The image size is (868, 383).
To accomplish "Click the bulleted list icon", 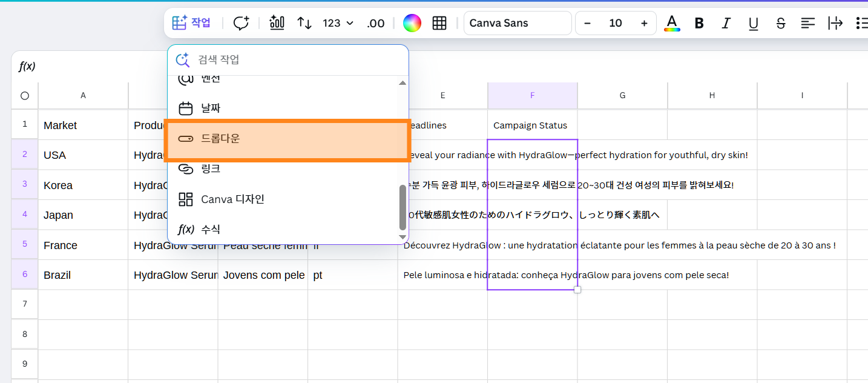I will [x=861, y=23].
